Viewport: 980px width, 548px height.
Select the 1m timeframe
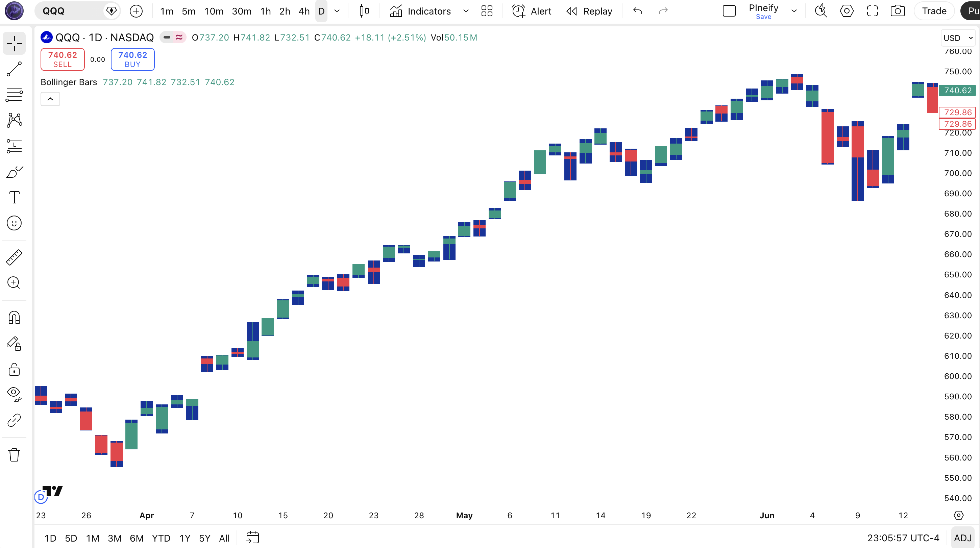point(167,11)
